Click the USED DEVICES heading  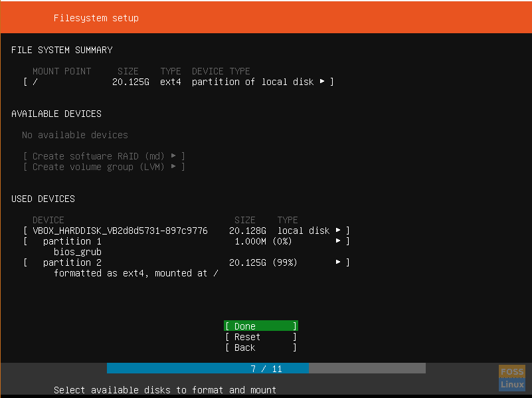click(43, 199)
